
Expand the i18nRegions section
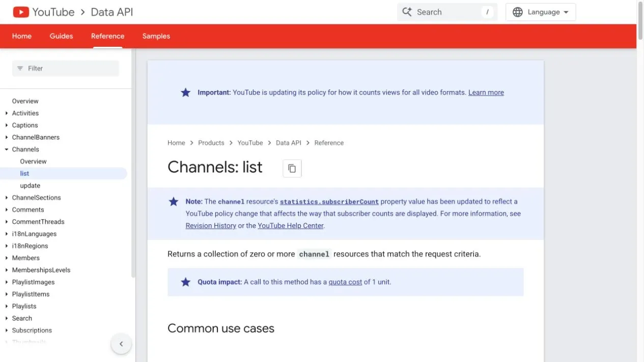coord(7,246)
